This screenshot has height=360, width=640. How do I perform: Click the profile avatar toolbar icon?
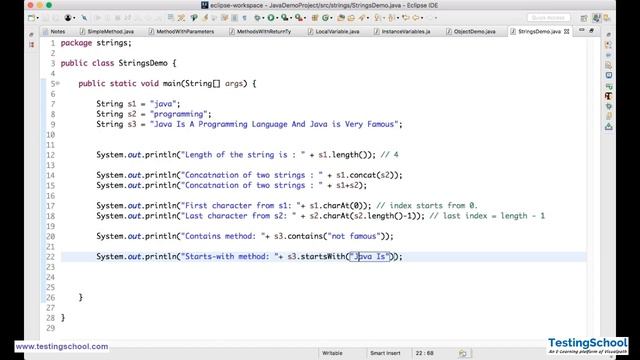pyautogui.click(x=68, y=18)
